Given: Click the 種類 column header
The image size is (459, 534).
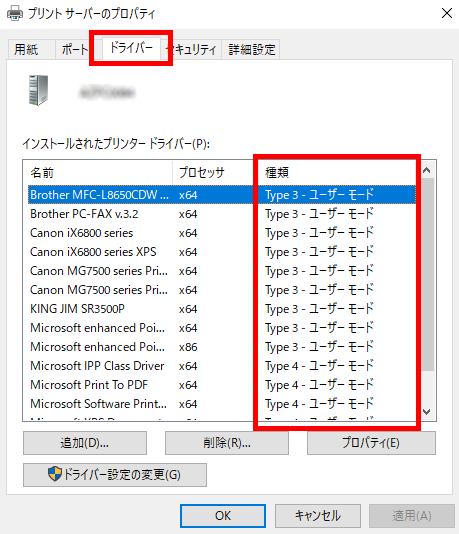Looking at the screenshot, I should click(x=337, y=173).
